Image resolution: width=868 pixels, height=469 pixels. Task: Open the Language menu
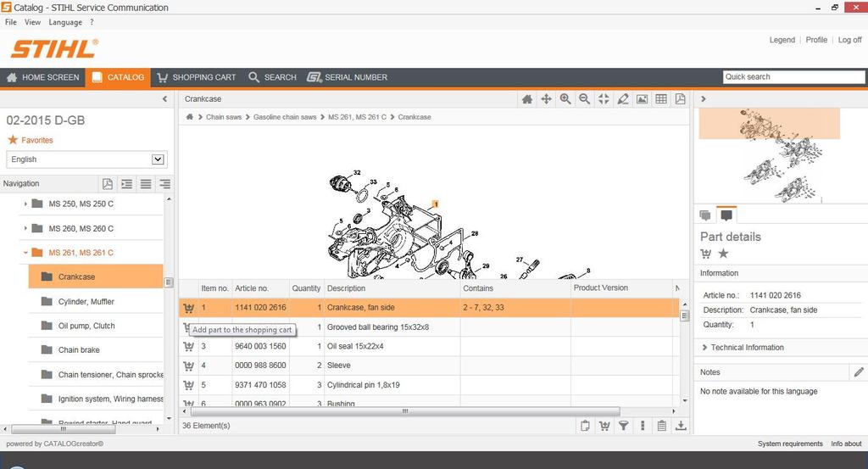point(65,22)
